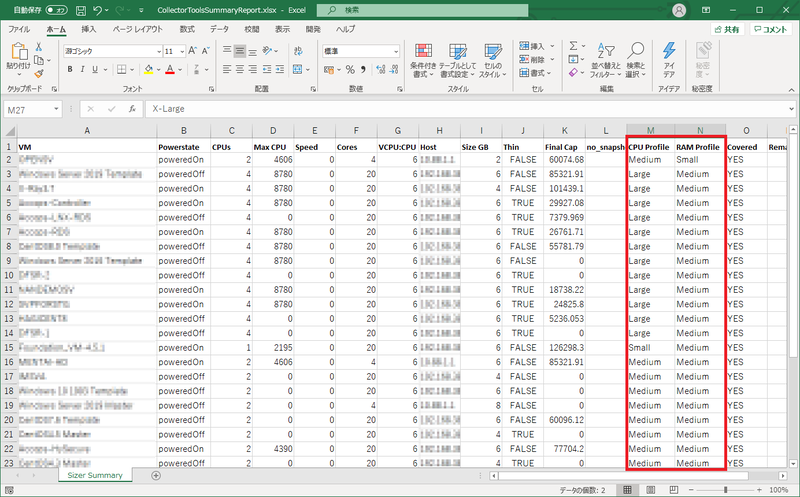800x497 pixels.
Task: Click the Format Painter brush icon
Action: (39, 74)
